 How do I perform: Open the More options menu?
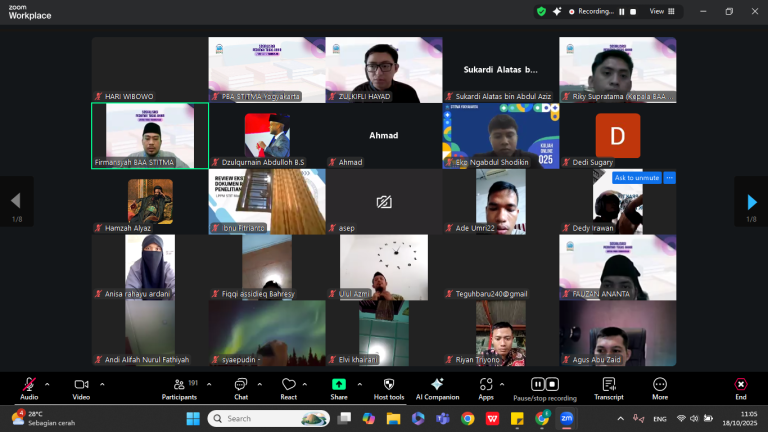[x=660, y=385]
